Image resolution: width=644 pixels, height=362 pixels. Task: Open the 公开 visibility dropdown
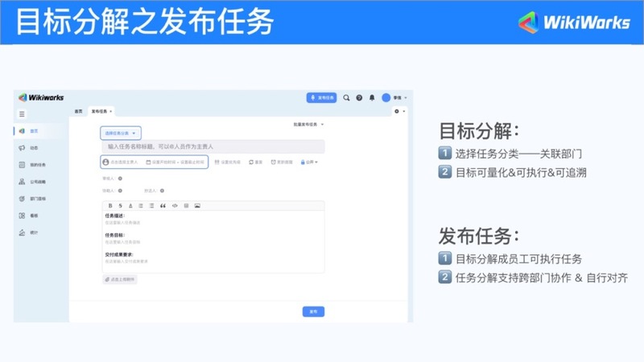(311, 162)
